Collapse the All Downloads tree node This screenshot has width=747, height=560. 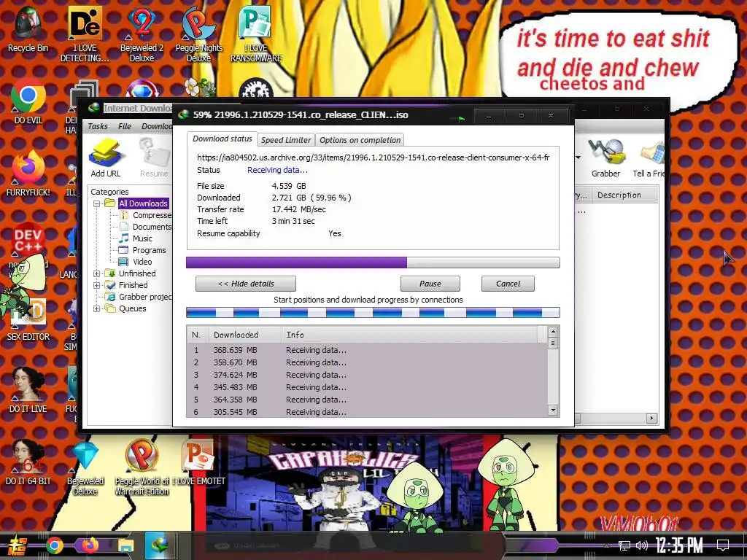pos(97,203)
